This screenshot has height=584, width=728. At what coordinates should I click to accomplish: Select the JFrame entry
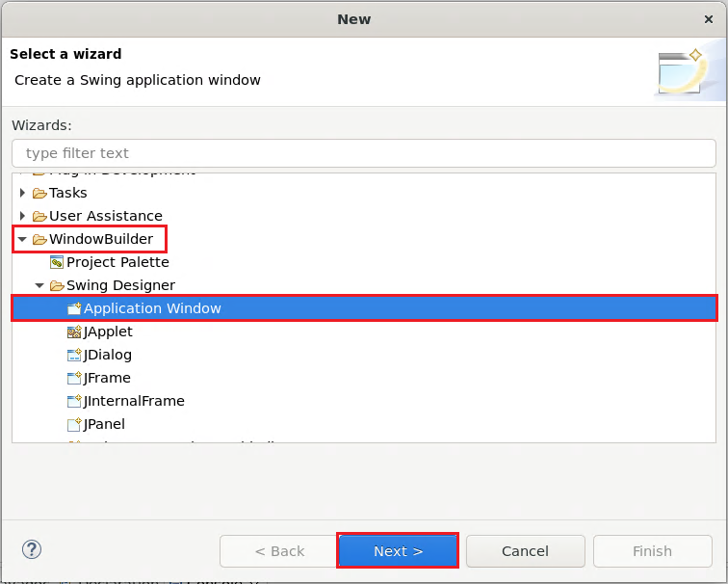click(x=107, y=378)
